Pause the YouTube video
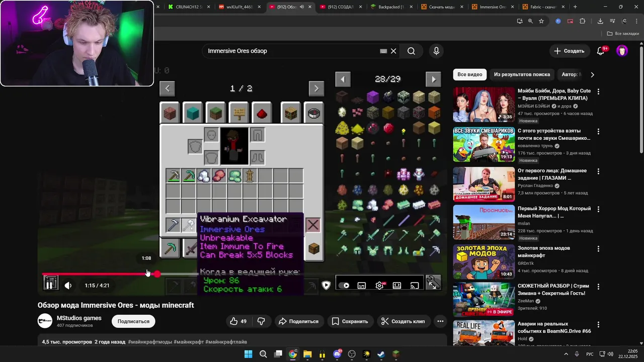Screen dimensions: 644x362 [x=50, y=285]
